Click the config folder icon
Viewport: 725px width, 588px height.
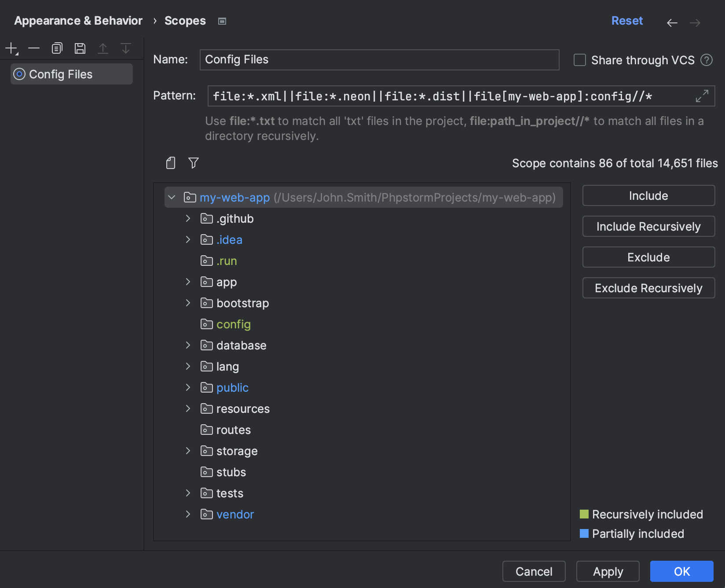[x=207, y=324]
